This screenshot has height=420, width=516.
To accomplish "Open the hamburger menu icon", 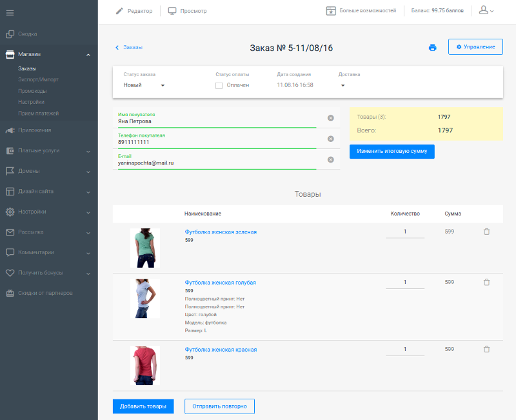I will pos(10,13).
